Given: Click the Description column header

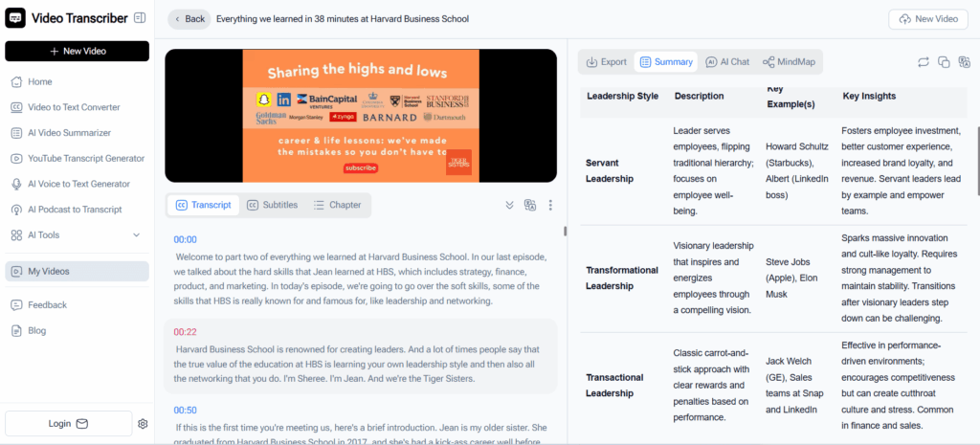Looking at the screenshot, I should [x=699, y=97].
